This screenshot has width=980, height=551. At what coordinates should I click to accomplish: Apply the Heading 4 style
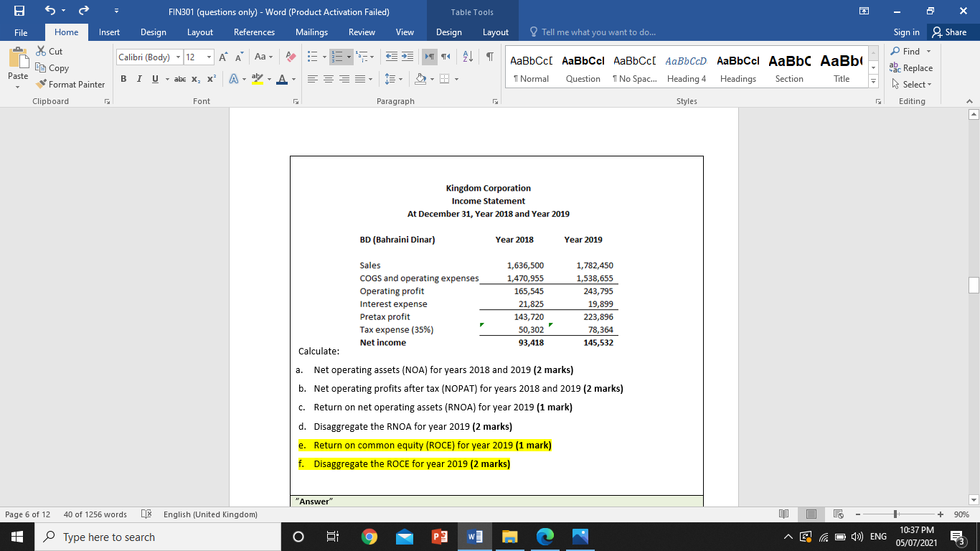686,68
